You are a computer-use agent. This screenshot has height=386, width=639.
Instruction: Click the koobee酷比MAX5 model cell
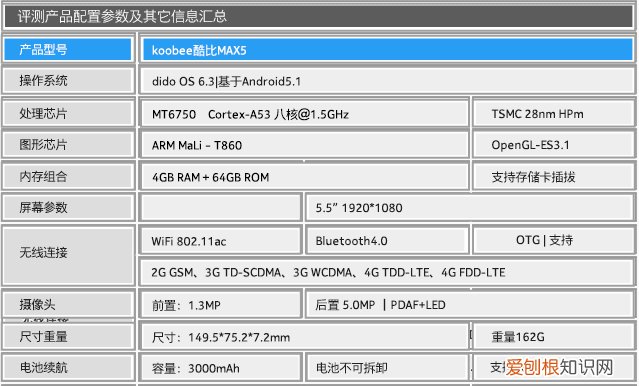(387, 50)
